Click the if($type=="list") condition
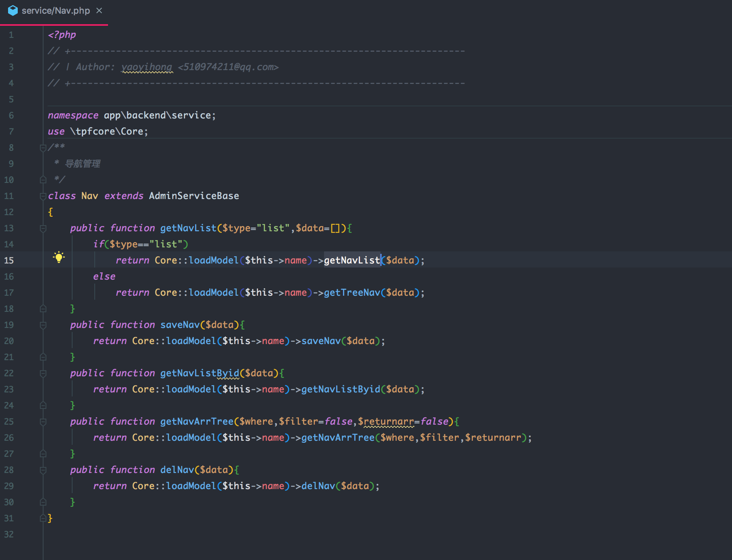 click(x=141, y=245)
